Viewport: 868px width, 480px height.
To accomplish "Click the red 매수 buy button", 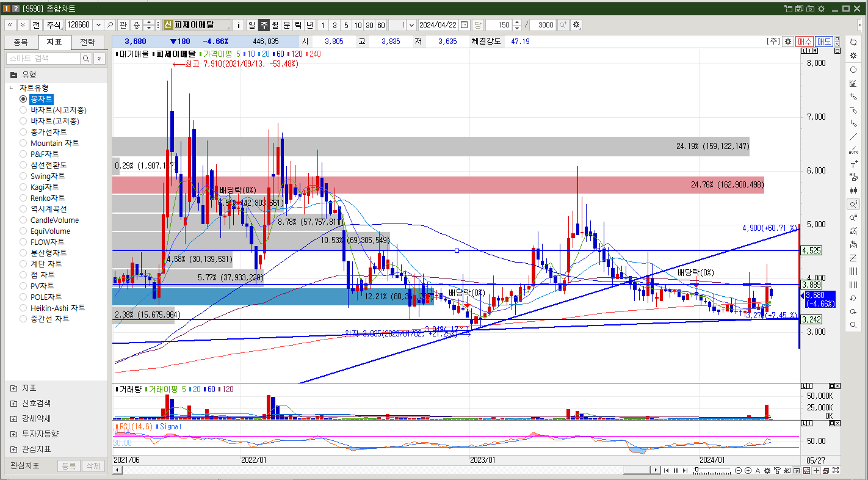I will [805, 42].
